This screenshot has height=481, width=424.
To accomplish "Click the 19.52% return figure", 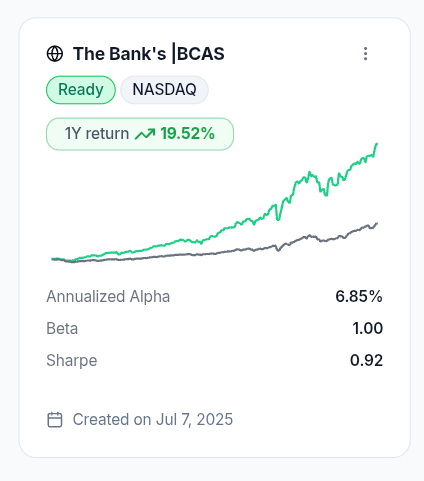I will [187, 134].
